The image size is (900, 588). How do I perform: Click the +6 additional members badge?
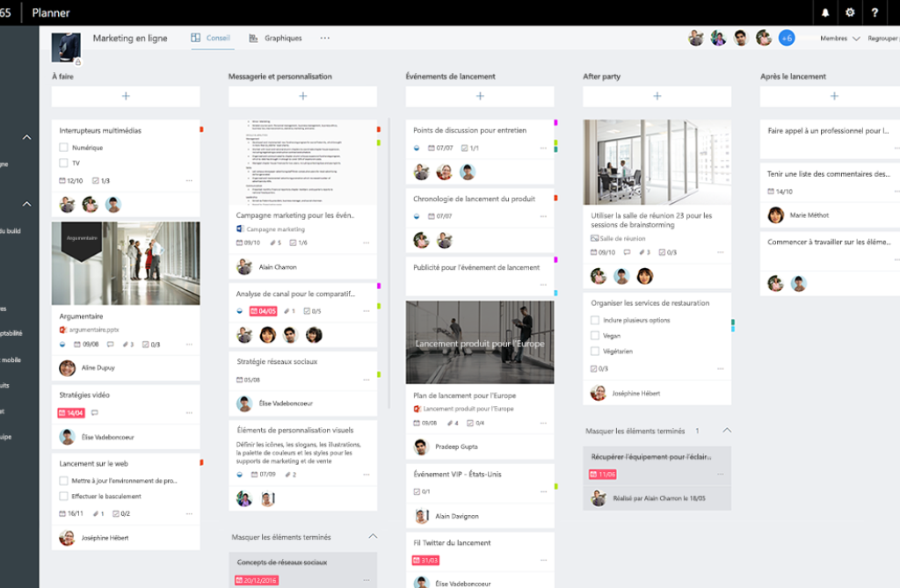(x=787, y=38)
